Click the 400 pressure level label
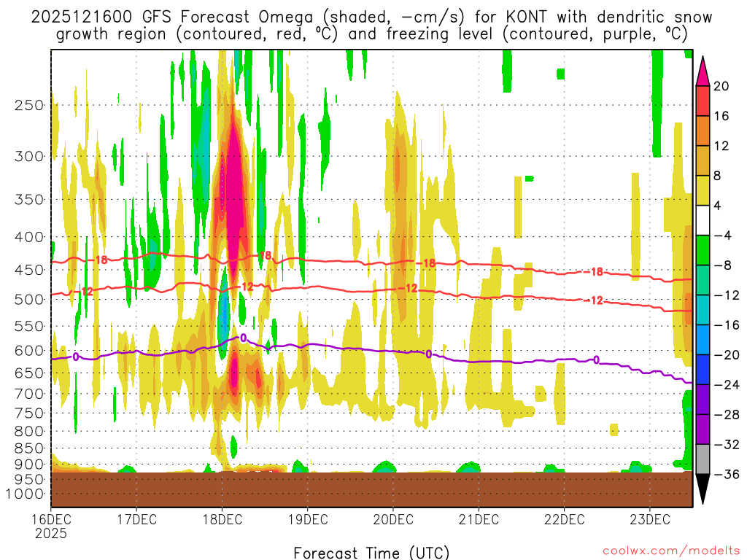Image resolution: width=747 pixels, height=560 pixels. (x=29, y=237)
